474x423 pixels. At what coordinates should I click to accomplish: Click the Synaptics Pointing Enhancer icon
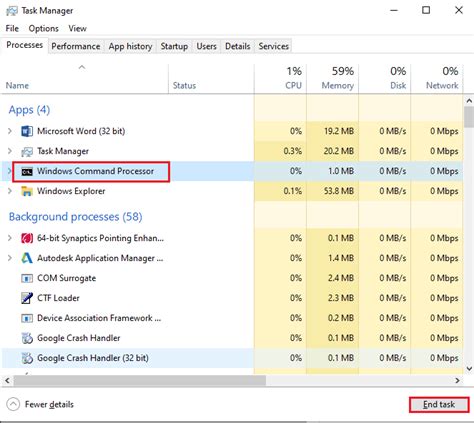(27, 238)
